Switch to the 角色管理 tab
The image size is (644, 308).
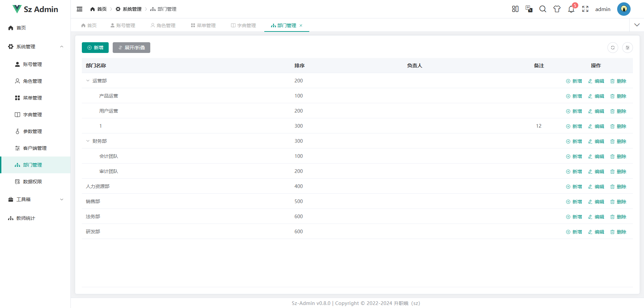coord(163,25)
